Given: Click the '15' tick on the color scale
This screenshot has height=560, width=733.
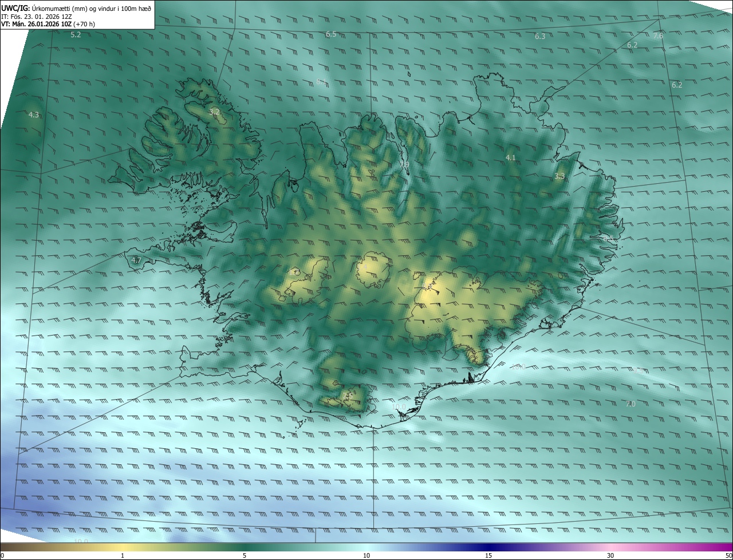Looking at the screenshot, I should tap(488, 555).
